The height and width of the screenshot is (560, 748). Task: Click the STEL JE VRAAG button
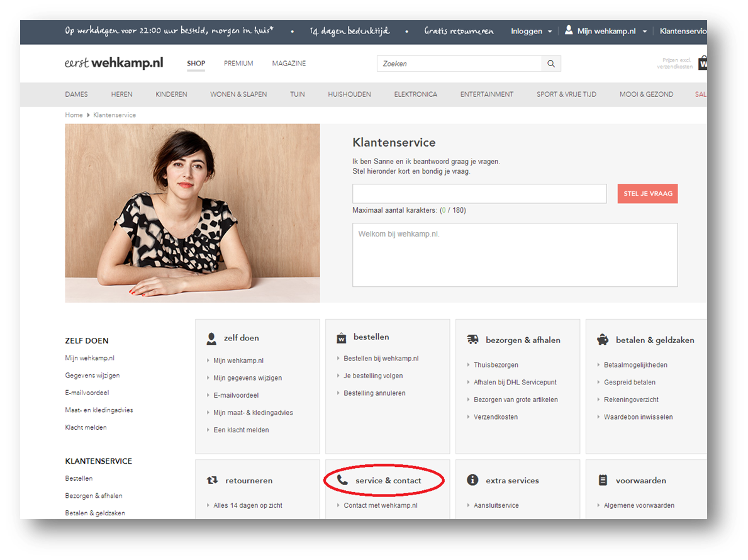(x=647, y=194)
